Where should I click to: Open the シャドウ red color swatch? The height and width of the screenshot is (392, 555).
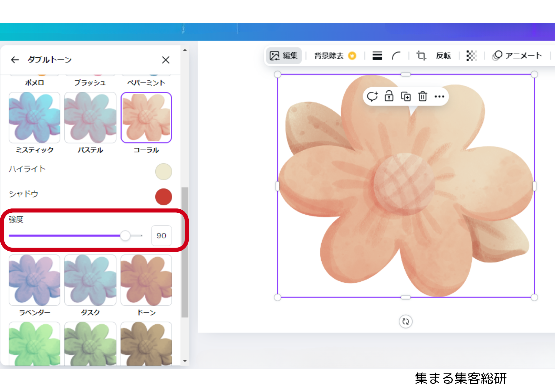[x=163, y=197]
